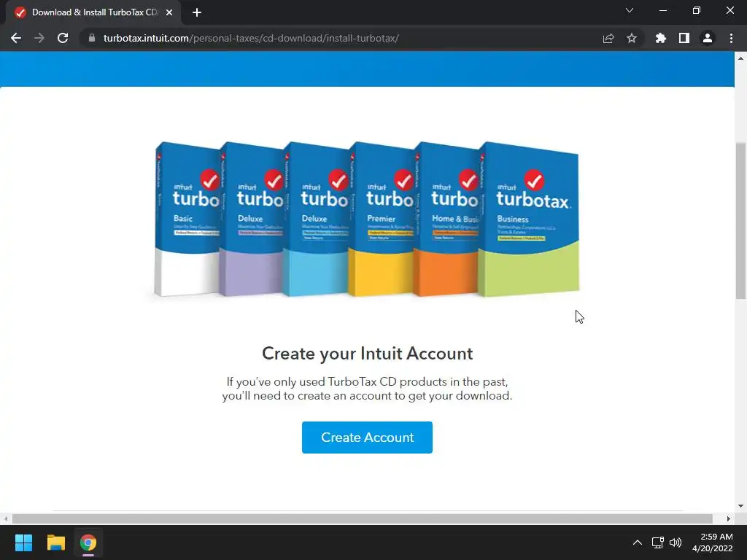Click the TurboTax Premier product box

click(381, 219)
